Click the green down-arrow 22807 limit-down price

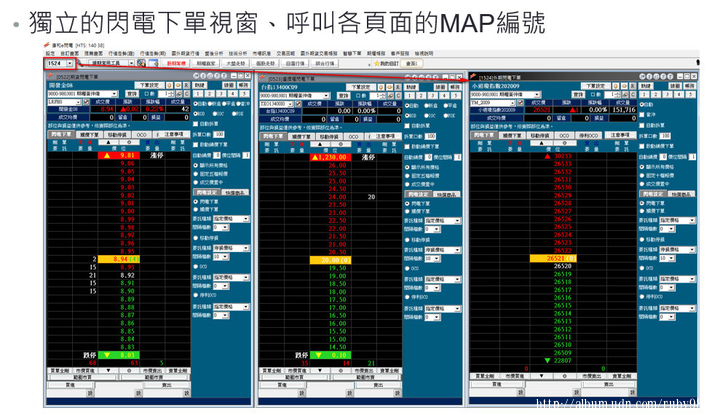click(x=561, y=360)
